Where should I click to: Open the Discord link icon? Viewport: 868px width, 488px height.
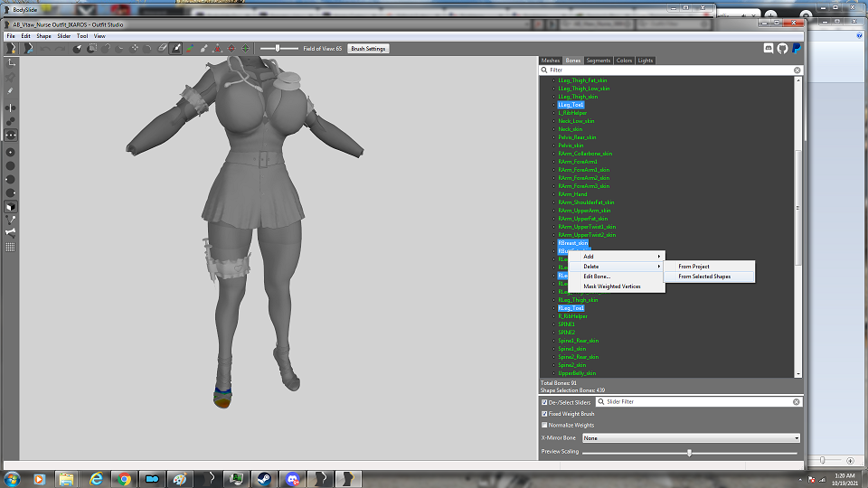(769, 49)
